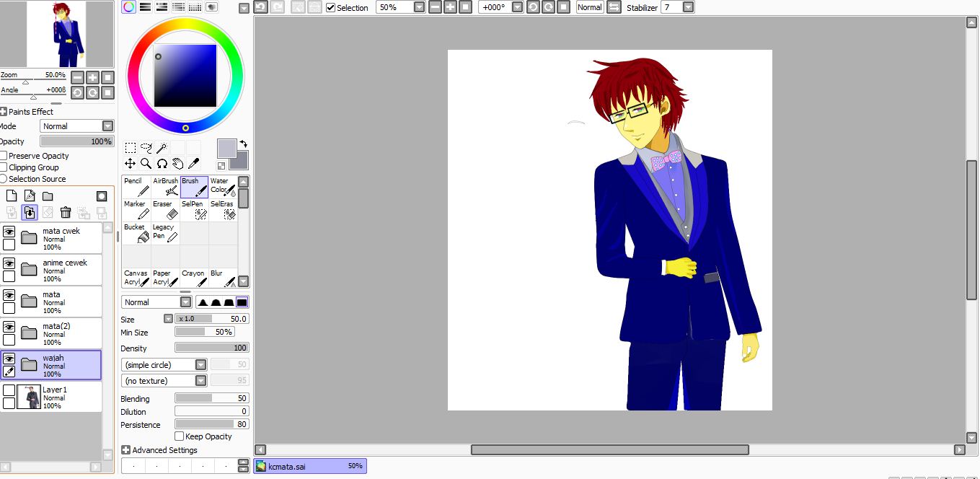Pick the move tool

click(131, 164)
